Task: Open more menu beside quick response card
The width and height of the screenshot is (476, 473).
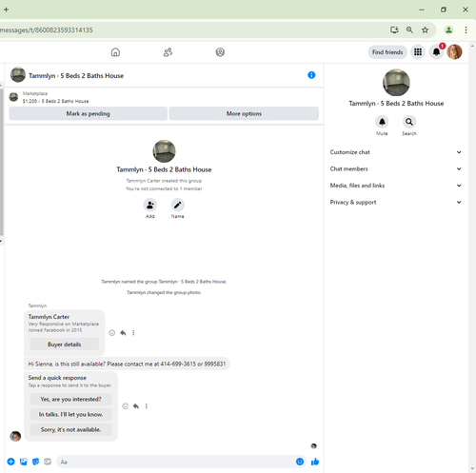Action: (147, 406)
